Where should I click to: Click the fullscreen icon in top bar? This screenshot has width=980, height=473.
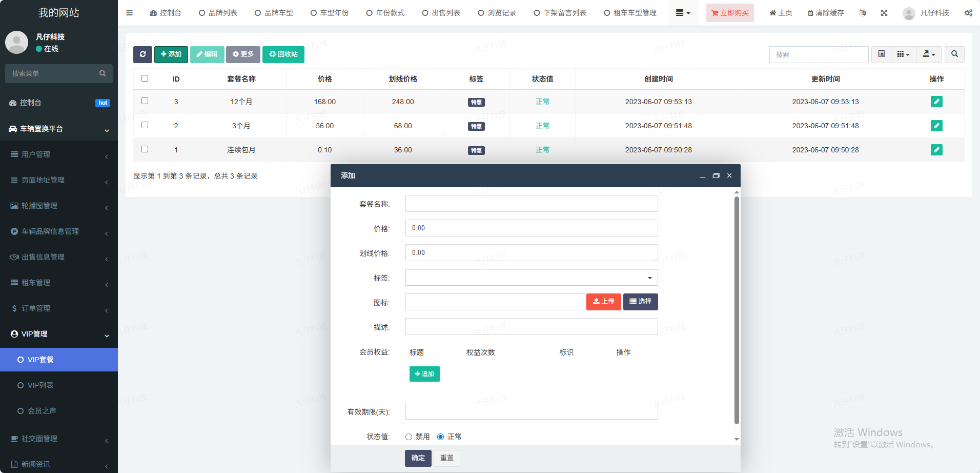(x=884, y=13)
